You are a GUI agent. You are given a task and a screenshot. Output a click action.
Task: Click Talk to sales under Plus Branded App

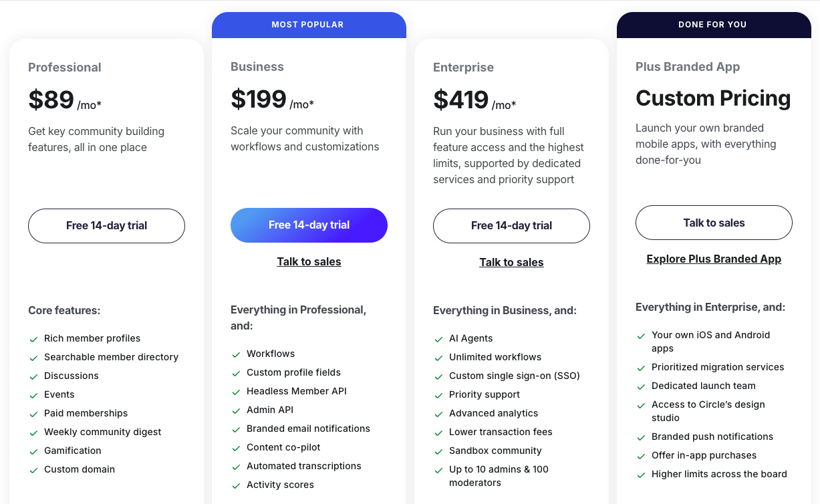(714, 223)
